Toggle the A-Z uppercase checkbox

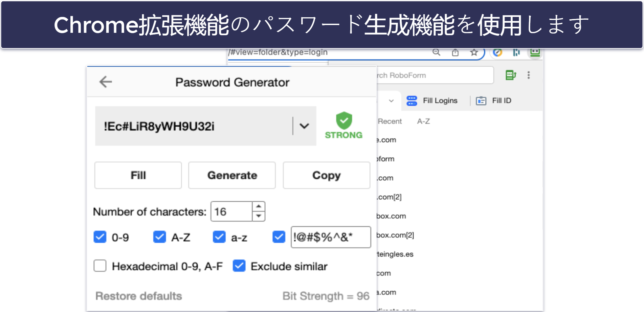coord(159,237)
